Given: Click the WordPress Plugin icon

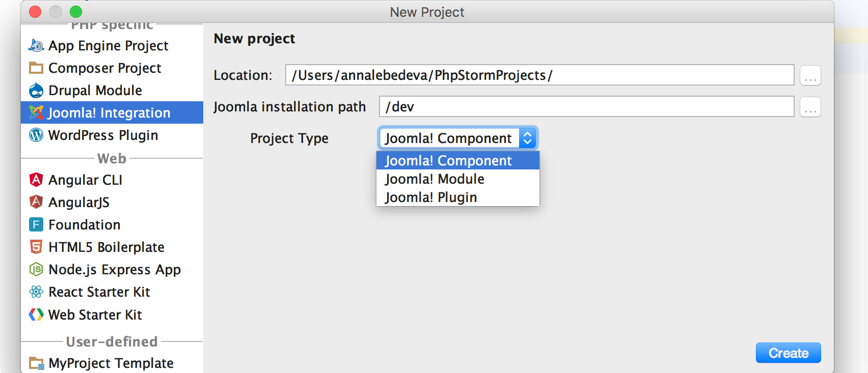Looking at the screenshot, I should (x=36, y=135).
